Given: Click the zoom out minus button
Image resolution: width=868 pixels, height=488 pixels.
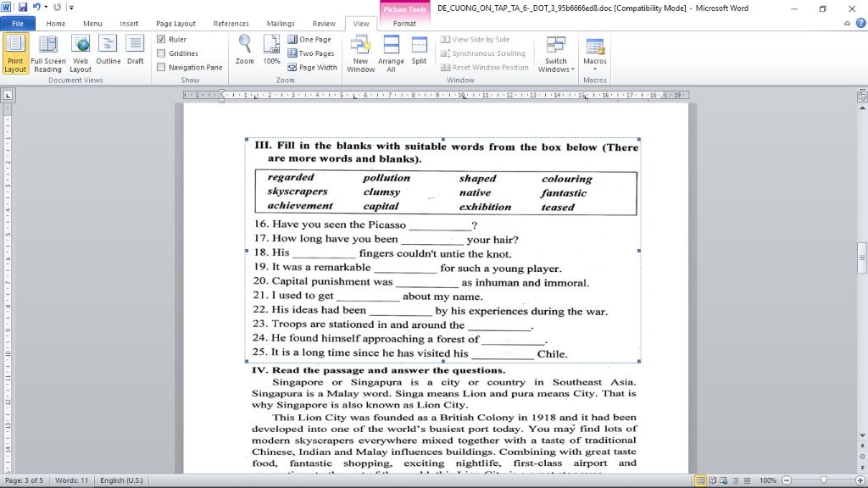Looking at the screenshot, I should [787, 480].
